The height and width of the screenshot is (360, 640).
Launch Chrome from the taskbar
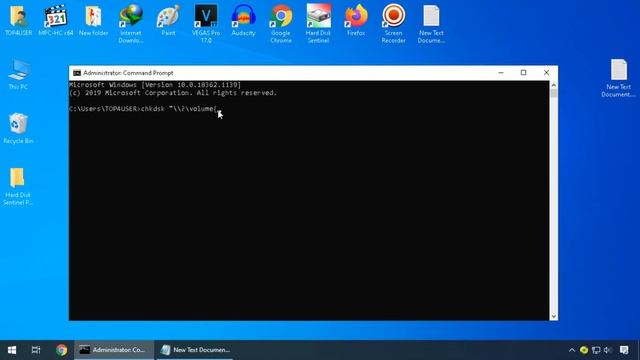coord(62,350)
